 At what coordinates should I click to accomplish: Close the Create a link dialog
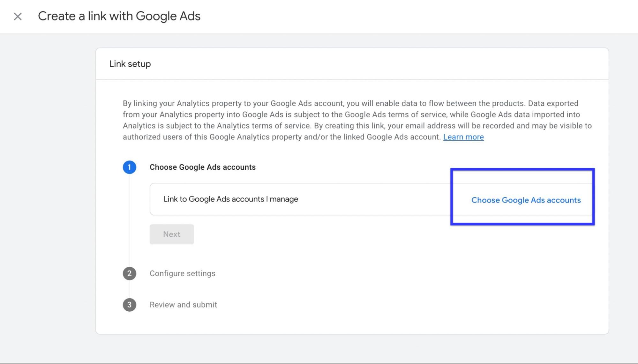coord(18,16)
